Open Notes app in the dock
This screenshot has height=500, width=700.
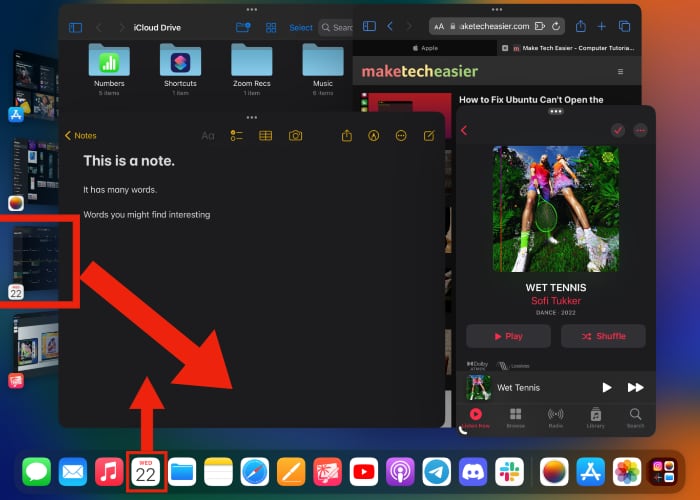(x=218, y=471)
